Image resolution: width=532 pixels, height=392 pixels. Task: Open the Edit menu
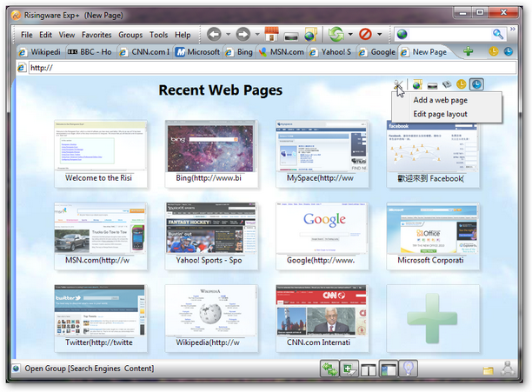pos(45,35)
